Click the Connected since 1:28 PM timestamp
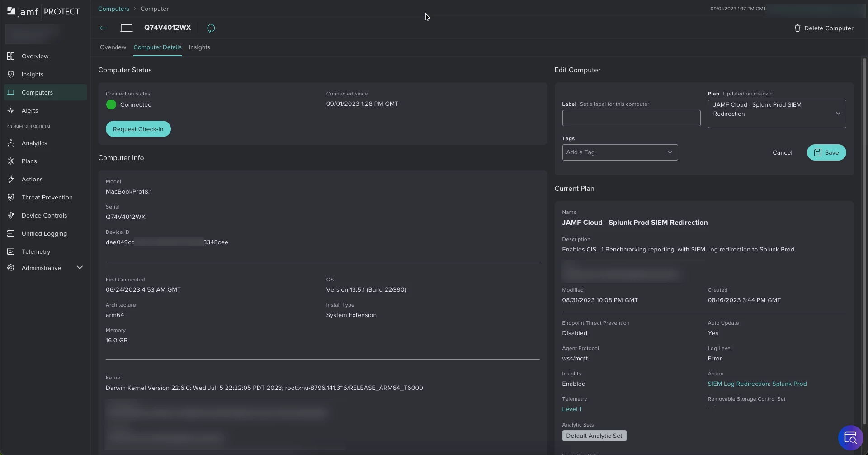Viewport: 868px width, 455px height. tap(362, 104)
